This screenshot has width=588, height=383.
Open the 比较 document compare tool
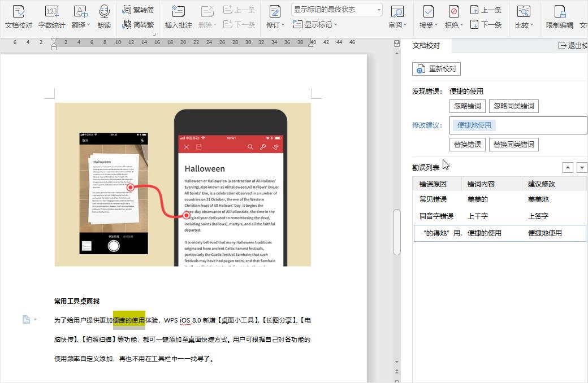pyautogui.click(x=523, y=16)
